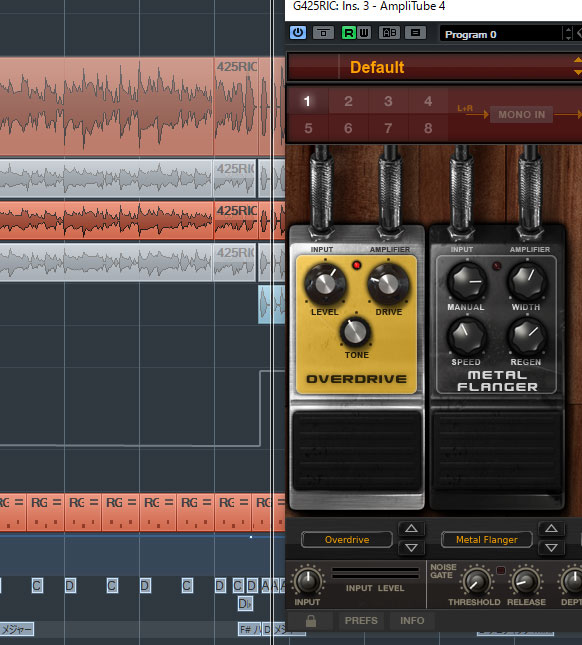The height and width of the screenshot is (645, 582).
Task: Select the light blue audio clip in timeline
Action: (271, 304)
